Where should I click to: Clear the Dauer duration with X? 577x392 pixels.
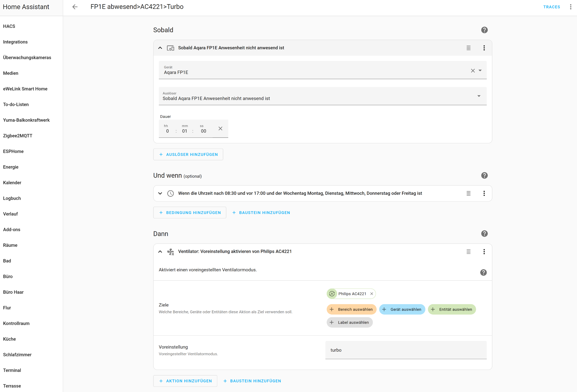click(220, 128)
